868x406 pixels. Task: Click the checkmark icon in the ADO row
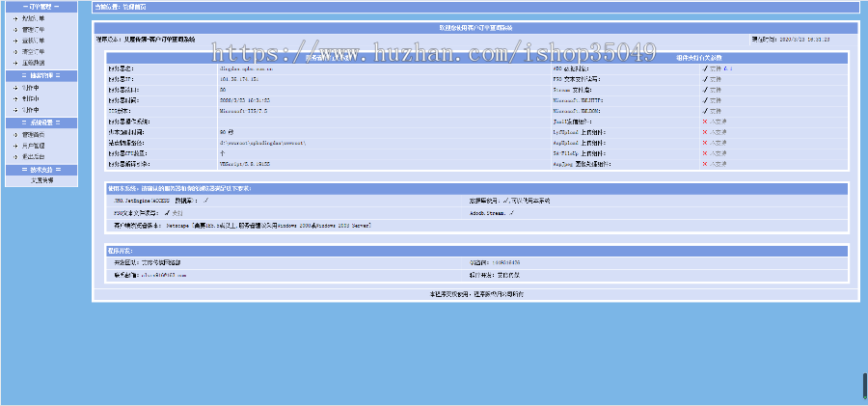[705, 69]
